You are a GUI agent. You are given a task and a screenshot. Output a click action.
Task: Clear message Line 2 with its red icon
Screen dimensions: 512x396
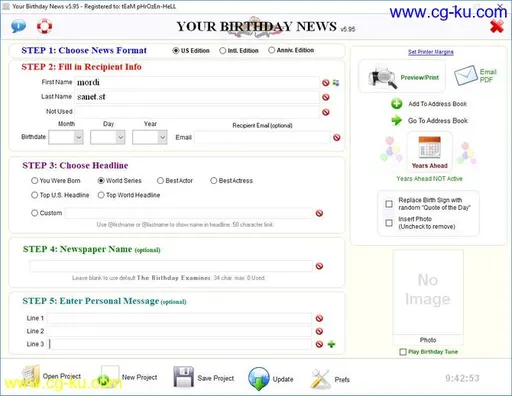(319, 331)
